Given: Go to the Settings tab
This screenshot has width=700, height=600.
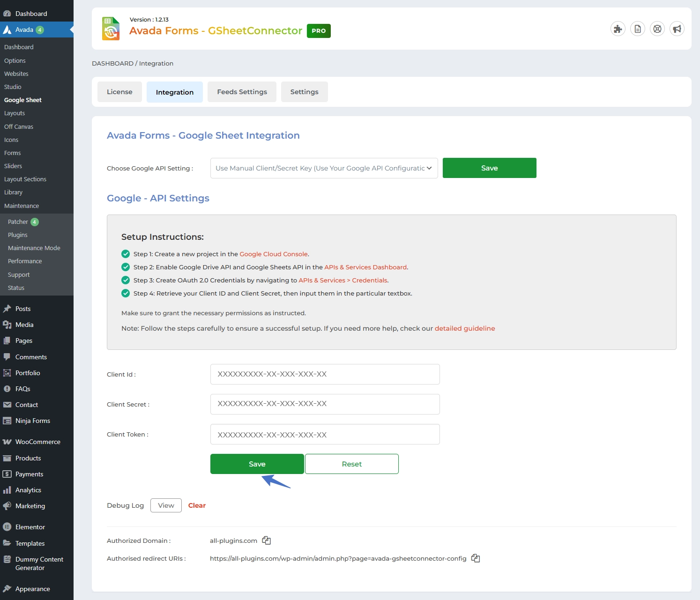Looking at the screenshot, I should tap(304, 92).
